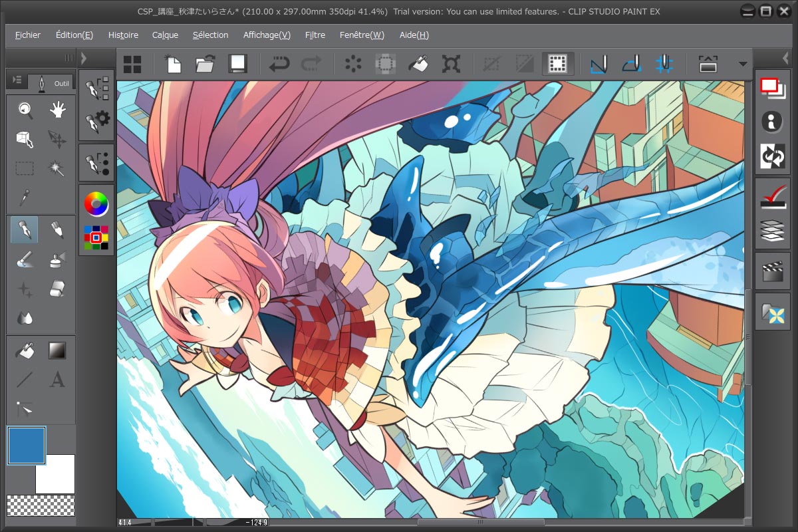This screenshot has width=798, height=532.
Task: Expand the collapsed panel with the chevron arrow
Action: pos(84,58)
